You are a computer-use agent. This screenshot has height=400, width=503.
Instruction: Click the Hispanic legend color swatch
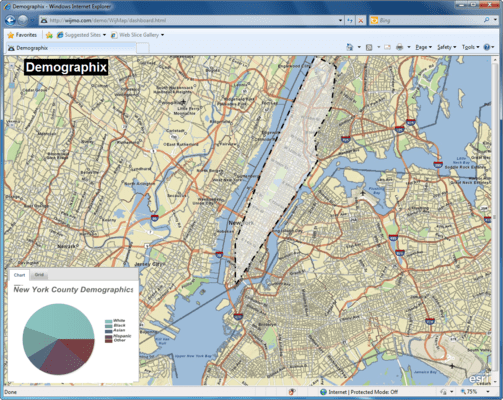pyautogui.click(x=109, y=337)
